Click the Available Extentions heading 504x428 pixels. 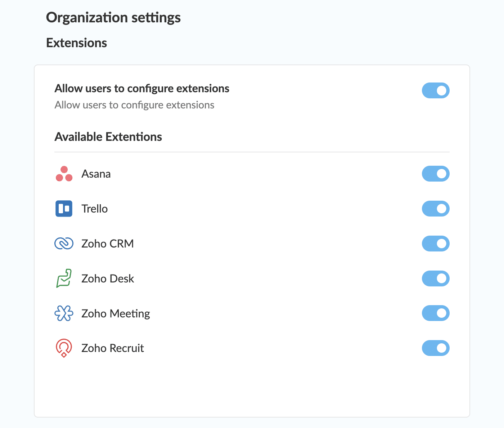click(x=108, y=137)
